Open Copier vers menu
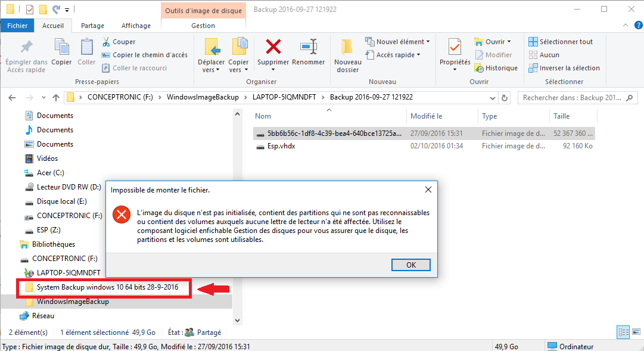 pyautogui.click(x=238, y=56)
